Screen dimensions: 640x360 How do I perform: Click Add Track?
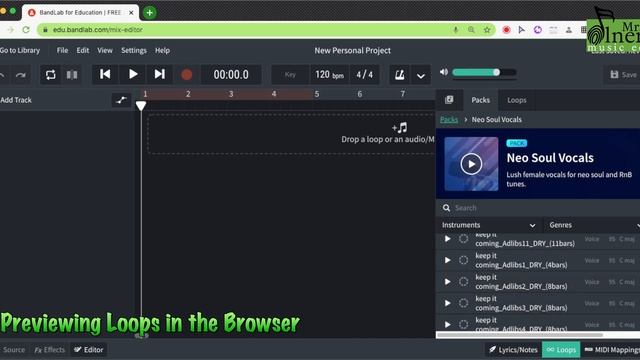pos(16,100)
